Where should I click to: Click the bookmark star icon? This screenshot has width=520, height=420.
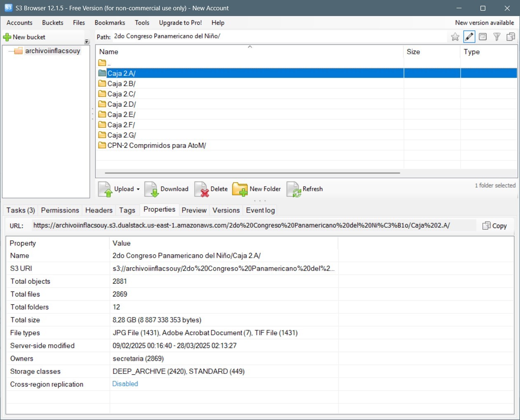coord(455,37)
